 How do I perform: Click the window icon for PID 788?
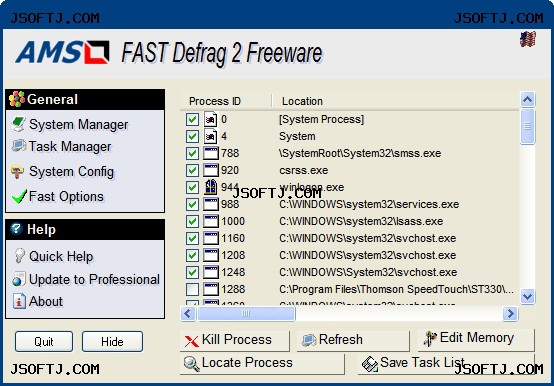click(x=211, y=154)
